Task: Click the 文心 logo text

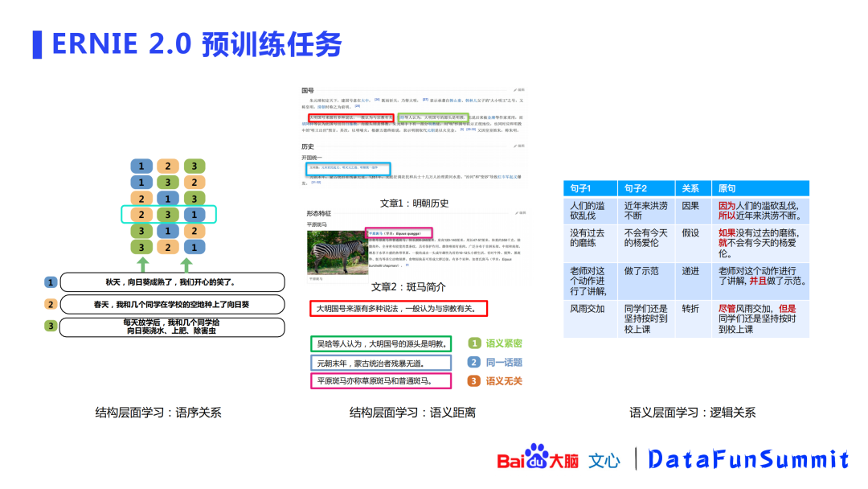Action: click(x=604, y=460)
